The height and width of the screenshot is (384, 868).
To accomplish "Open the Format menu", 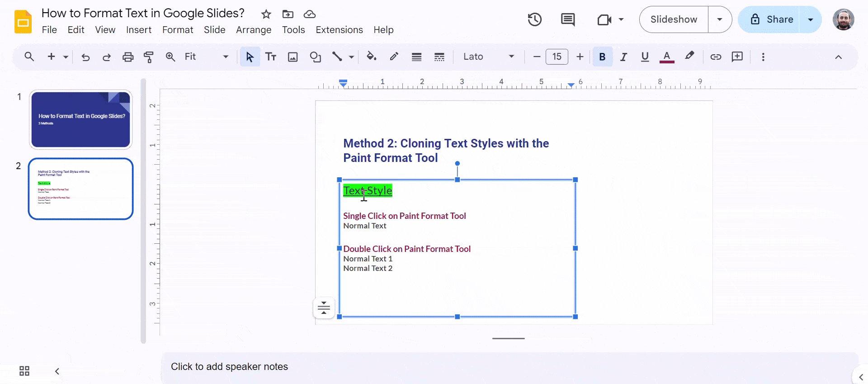I will pyautogui.click(x=178, y=30).
